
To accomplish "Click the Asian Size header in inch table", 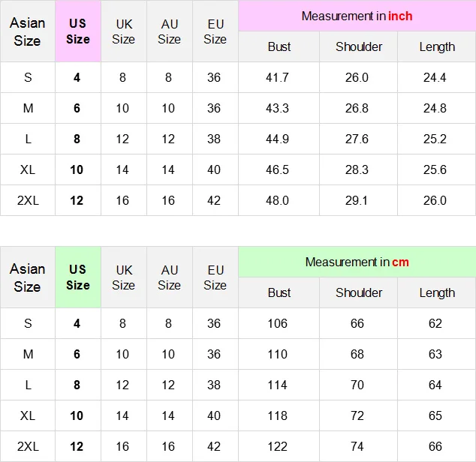I will [27, 31].
